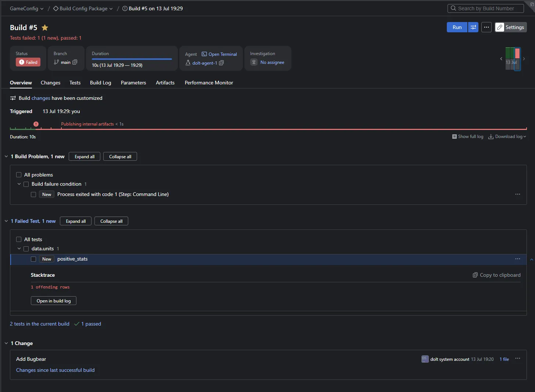Go to next build using right arrow
The image size is (535, 392).
coord(524,59)
